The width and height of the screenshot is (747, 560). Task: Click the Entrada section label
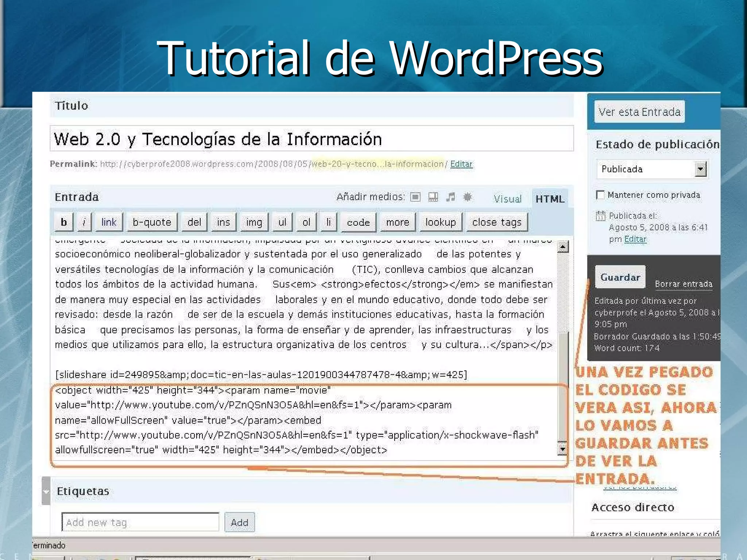tap(77, 197)
